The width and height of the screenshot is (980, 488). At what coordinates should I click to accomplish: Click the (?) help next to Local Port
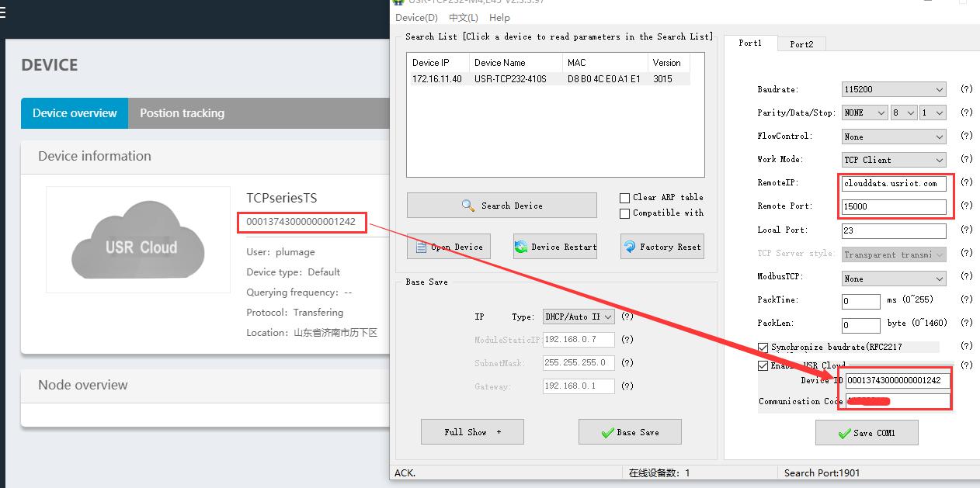[x=967, y=230]
